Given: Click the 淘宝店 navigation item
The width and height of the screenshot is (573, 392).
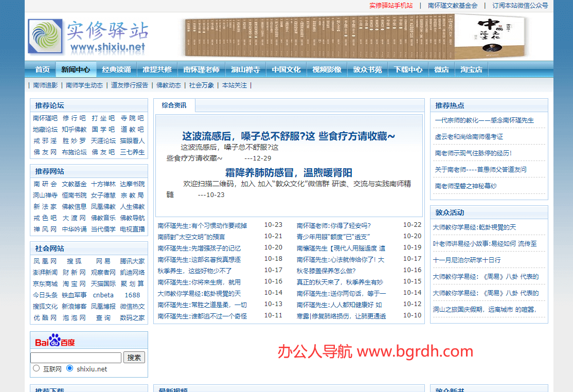Looking at the screenshot, I should click(471, 69).
